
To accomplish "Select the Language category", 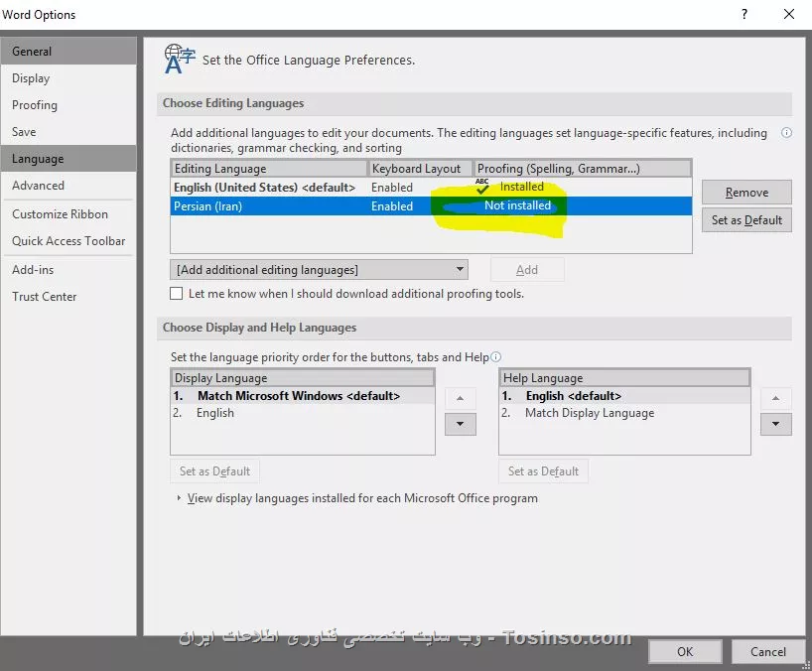I will pyautogui.click(x=68, y=159).
